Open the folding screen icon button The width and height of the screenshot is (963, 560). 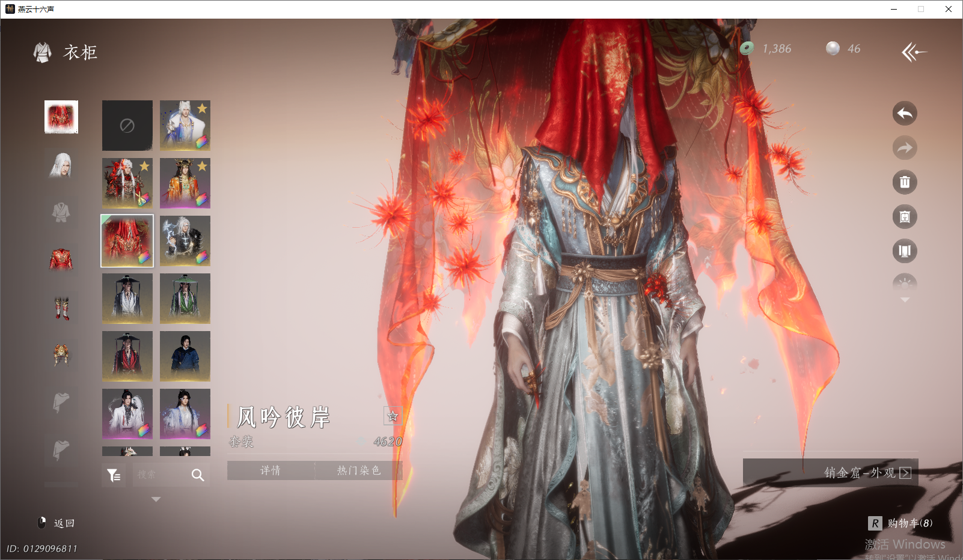point(905,251)
